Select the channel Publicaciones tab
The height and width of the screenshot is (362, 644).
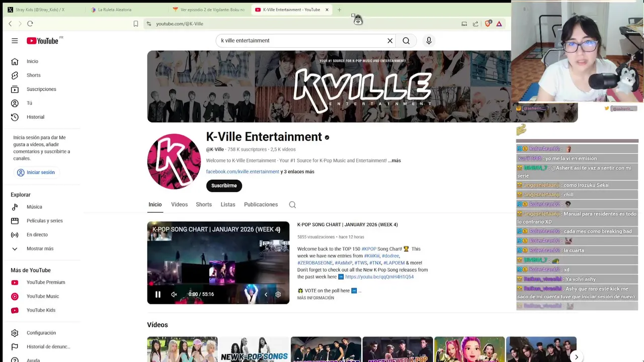pyautogui.click(x=261, y=205)
